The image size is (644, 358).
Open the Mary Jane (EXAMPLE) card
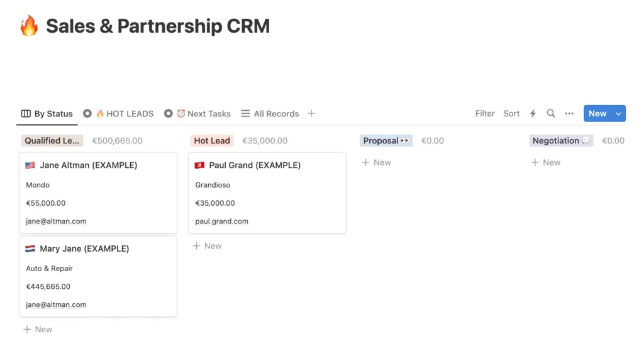[x=97, y=276]
